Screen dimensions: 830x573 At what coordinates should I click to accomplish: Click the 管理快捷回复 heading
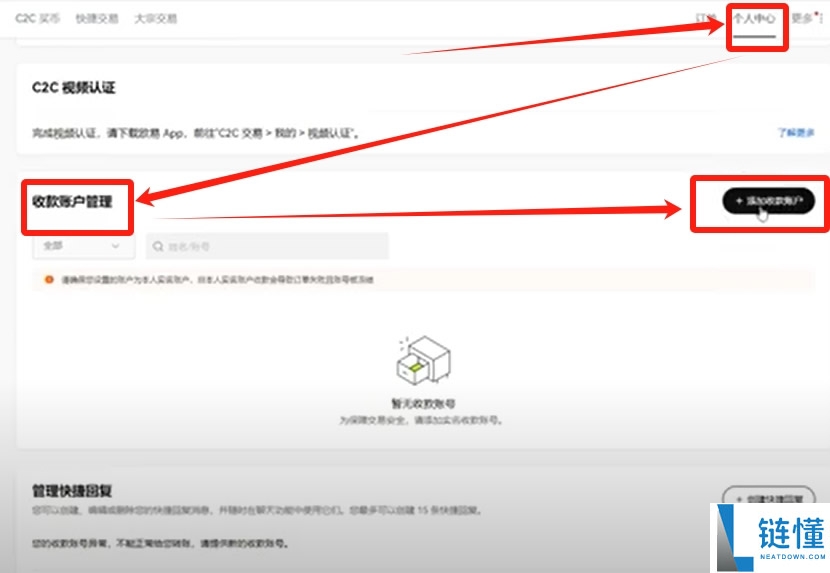[72, 491]
